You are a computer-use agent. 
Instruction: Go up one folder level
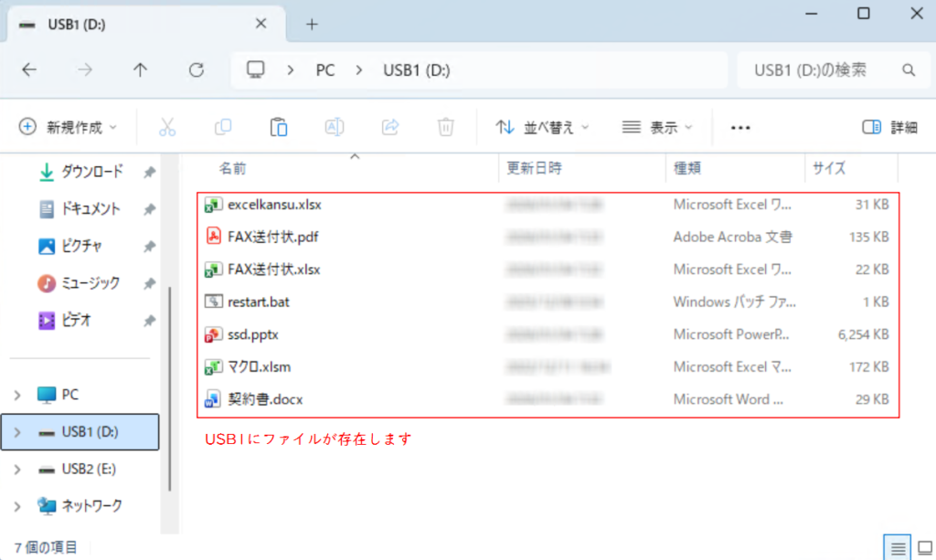pyautogui.click(x=140, y=70)
